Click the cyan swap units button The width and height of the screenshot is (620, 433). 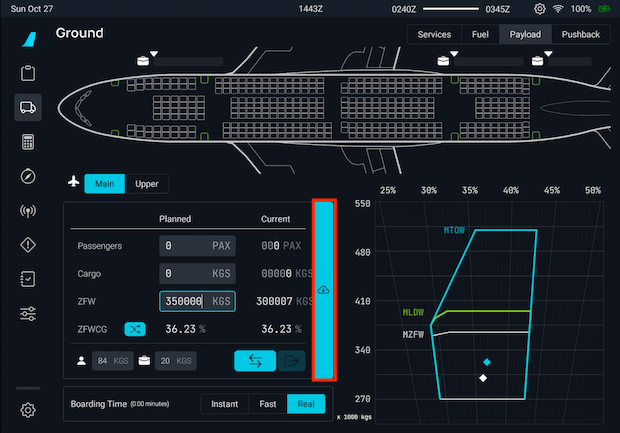click(x=255, y=361)
